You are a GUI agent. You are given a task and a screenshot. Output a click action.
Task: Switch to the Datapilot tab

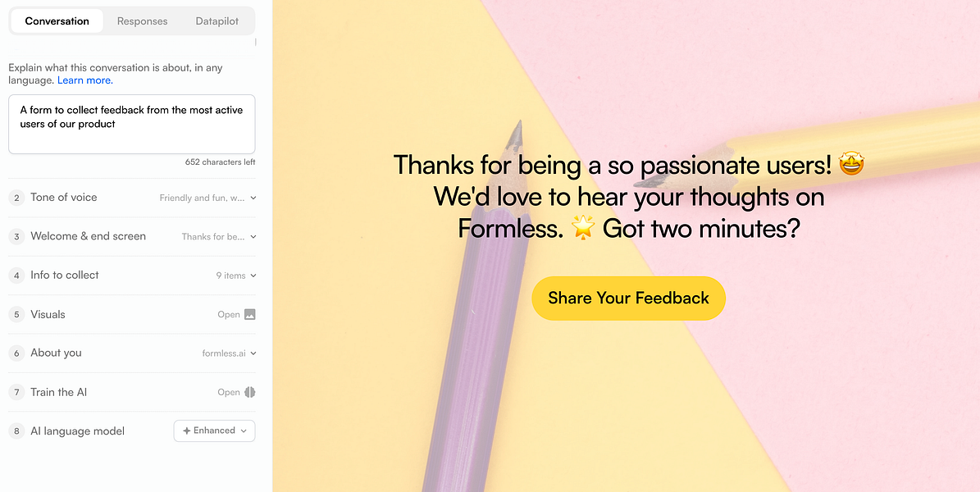[x=217, y=21]
